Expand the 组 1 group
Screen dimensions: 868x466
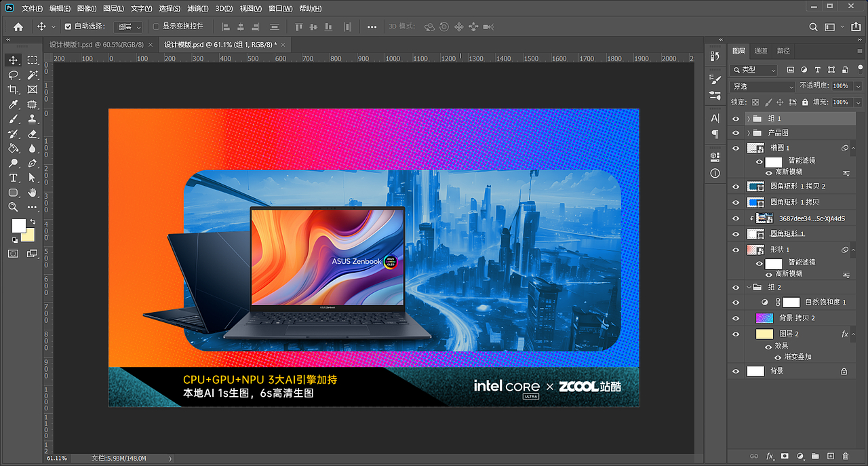749,119
